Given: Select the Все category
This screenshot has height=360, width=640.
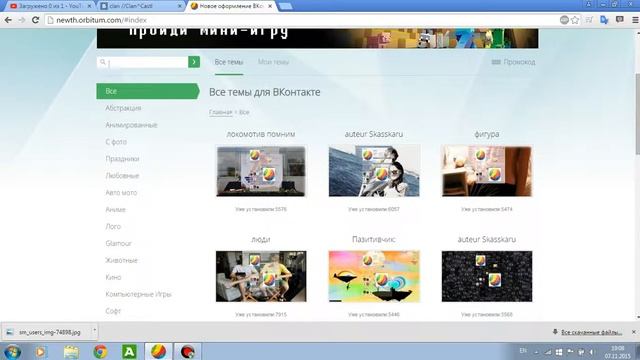Looking at the screenshot, I should (148, 91).
